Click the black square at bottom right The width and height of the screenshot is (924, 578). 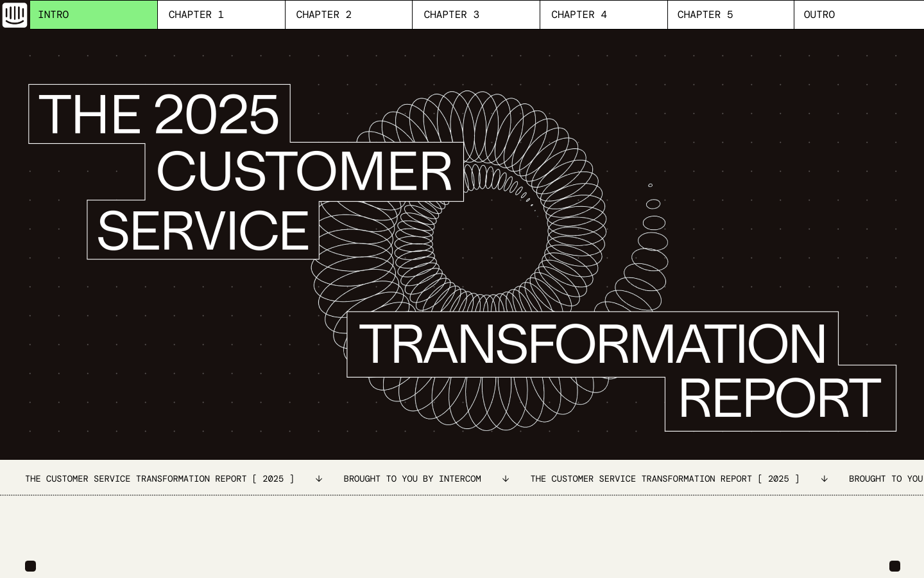(x=894, y=566)
